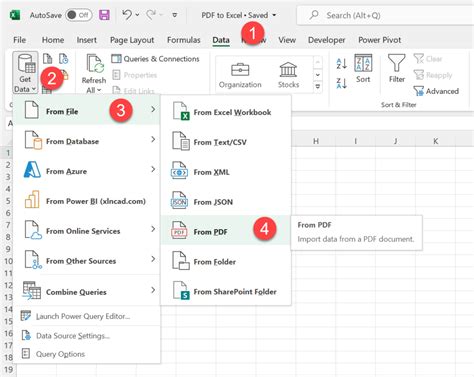Open the Formulas tab

pos(184,40)
